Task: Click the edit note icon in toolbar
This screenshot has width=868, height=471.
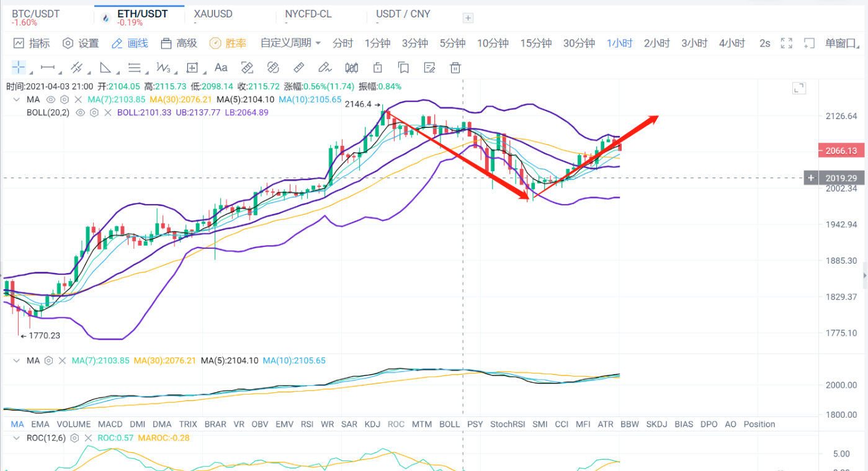Action: click(429, 68)
